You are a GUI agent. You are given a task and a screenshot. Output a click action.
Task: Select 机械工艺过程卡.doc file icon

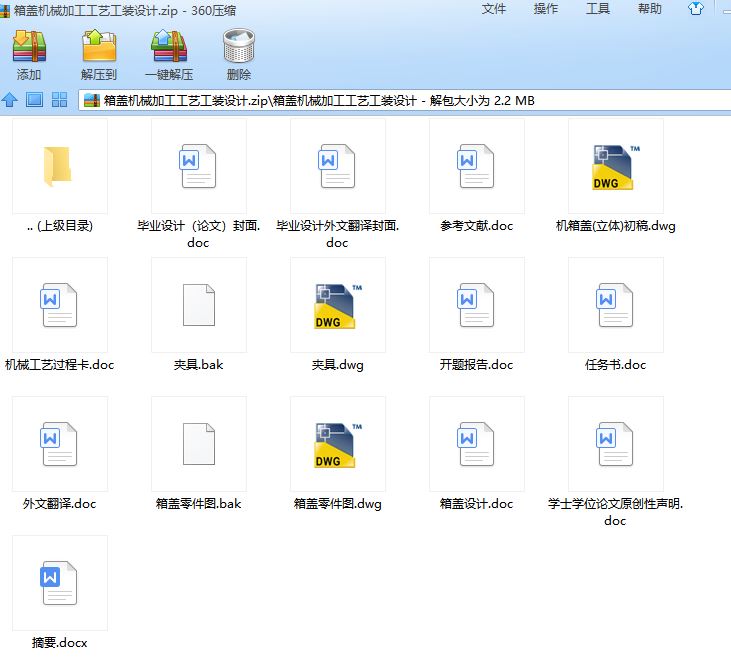(59, 305)
